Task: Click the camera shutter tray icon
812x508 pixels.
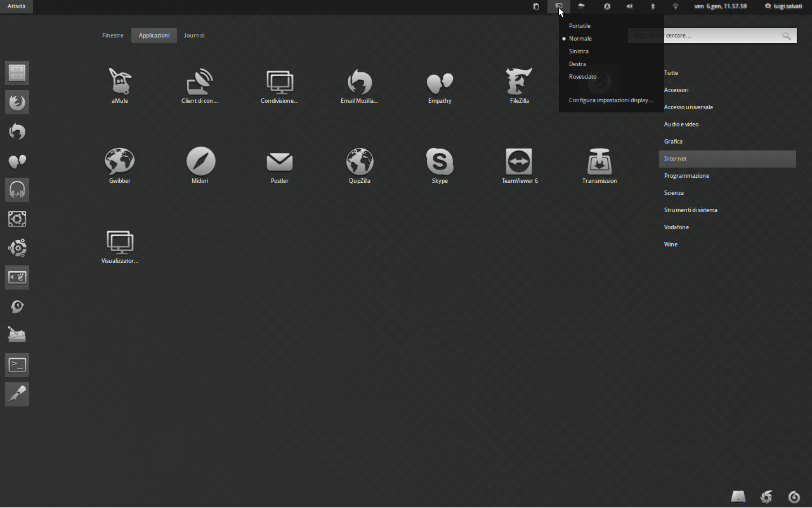Action: click(766, 497)
